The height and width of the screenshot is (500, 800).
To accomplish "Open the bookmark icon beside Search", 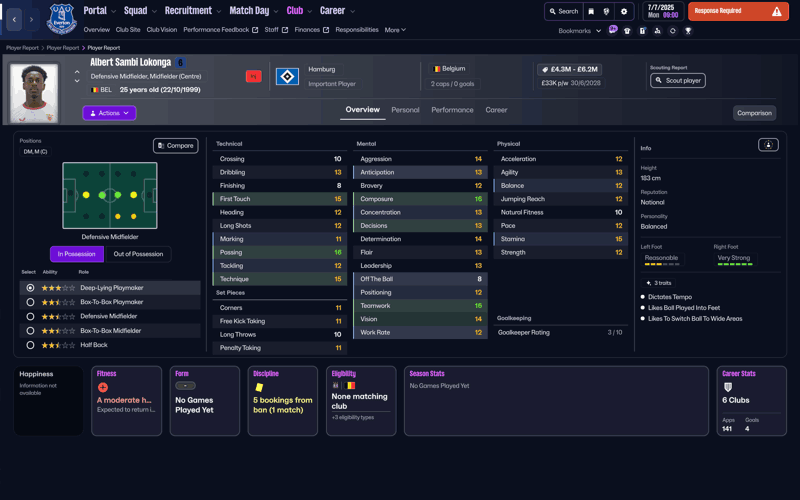I will pos(591,12).
